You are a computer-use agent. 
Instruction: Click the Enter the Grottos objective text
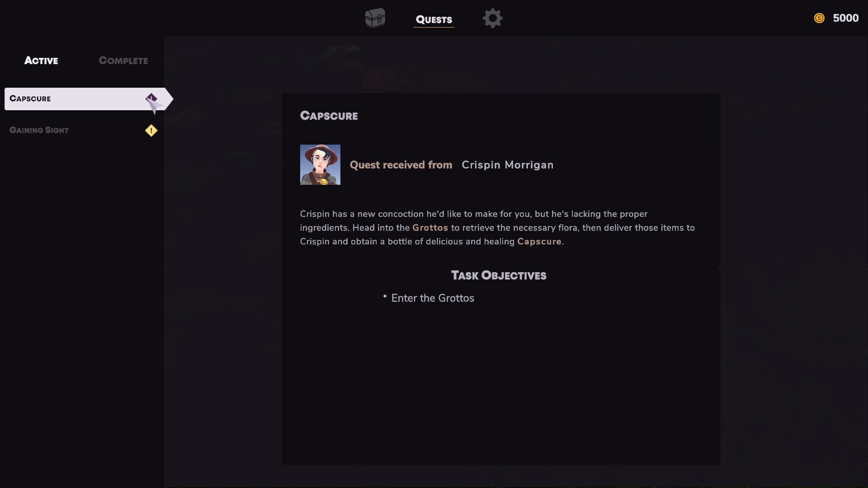point(432,298)
